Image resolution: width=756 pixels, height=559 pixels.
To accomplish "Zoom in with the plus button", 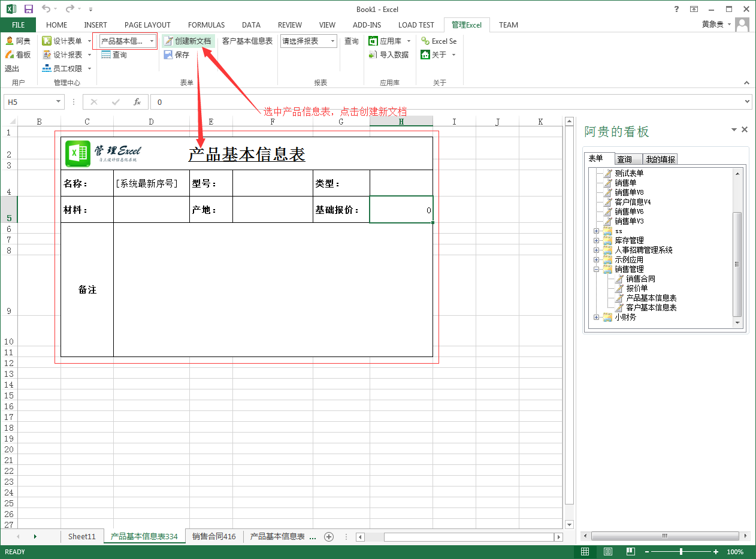I will (716, 552).
